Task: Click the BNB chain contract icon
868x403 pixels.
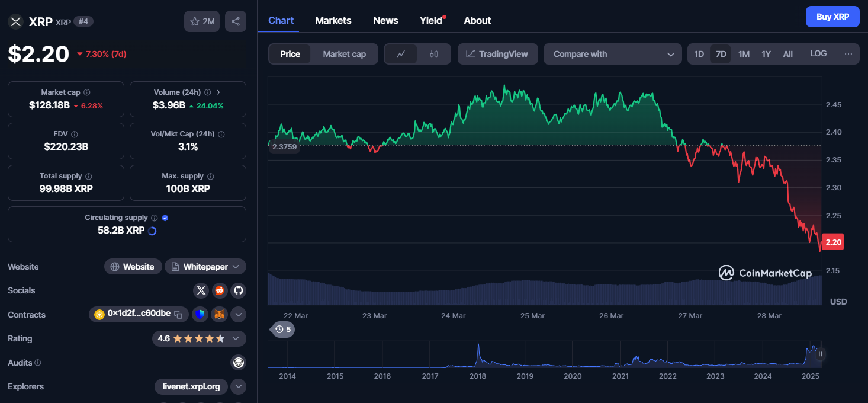Action: click(99, 314)
